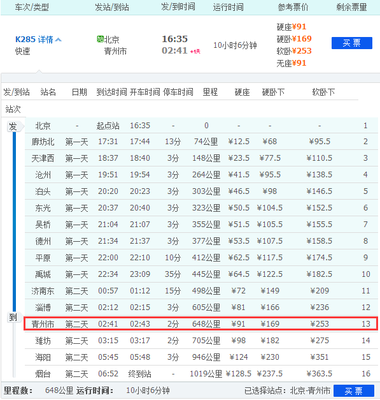Viewport: 380px width, 400px height.
Task: Click the 648公里 distance in 青州市 row
Action: point(206,324)
